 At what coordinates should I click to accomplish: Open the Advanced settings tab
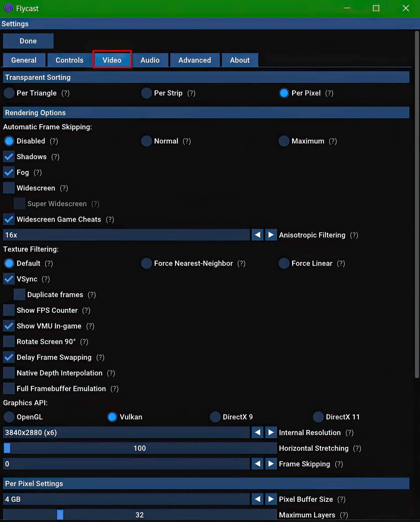[x=195, y=60]
